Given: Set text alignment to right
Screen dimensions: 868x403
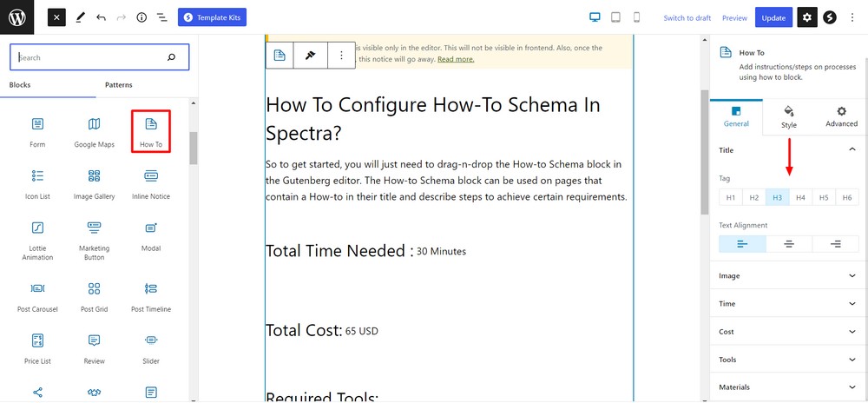Looking at the screenshot, I should pyautogui.click(x=835, y=244).
